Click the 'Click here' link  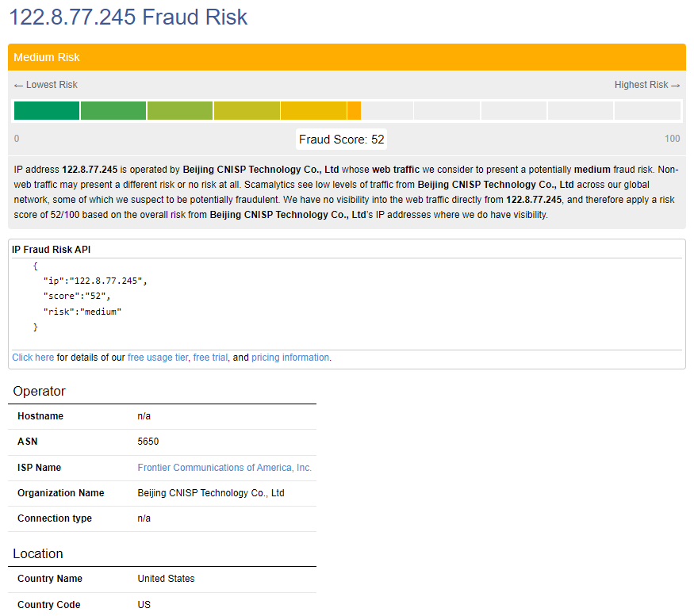coord(33,357)
